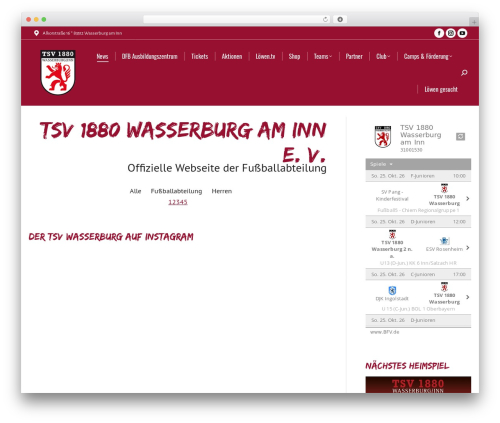Click the heading Der TSV Wasserburg auf Instagram
Viewport: 500px width, 423px height.
pyautogui.click(x=111, y=237)
